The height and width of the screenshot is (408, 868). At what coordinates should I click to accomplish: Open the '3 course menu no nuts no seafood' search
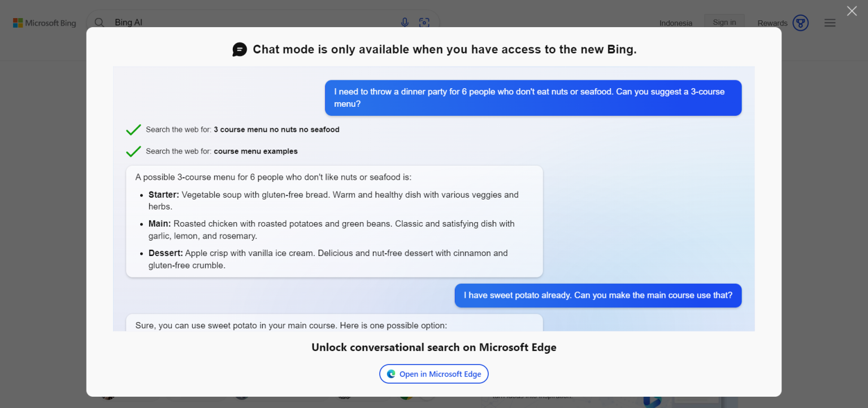(x=276, y=129)
